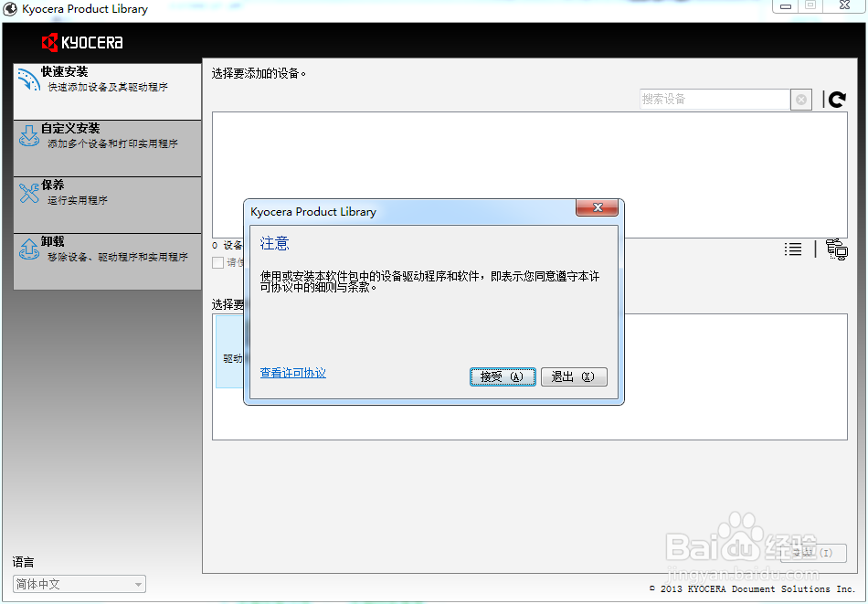Clear the device search field
868x604 pixels.
click(x=801, y=100)
